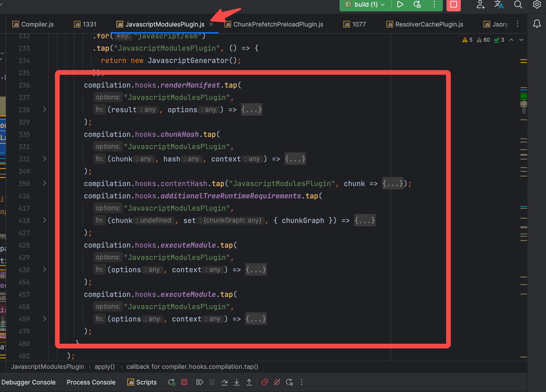Stop the running build in the top toolbar
The width and height of the screenshot is (546, 392).
tap(454, 4)
